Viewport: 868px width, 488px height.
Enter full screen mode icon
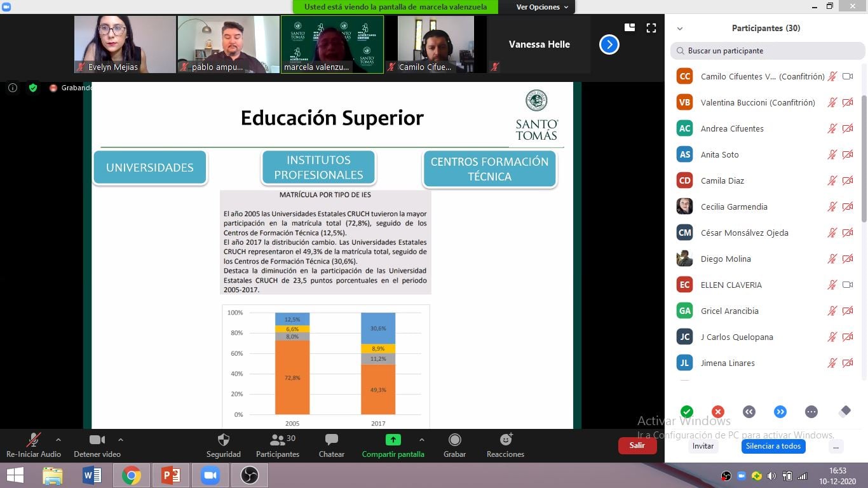(x=651, y=28)
